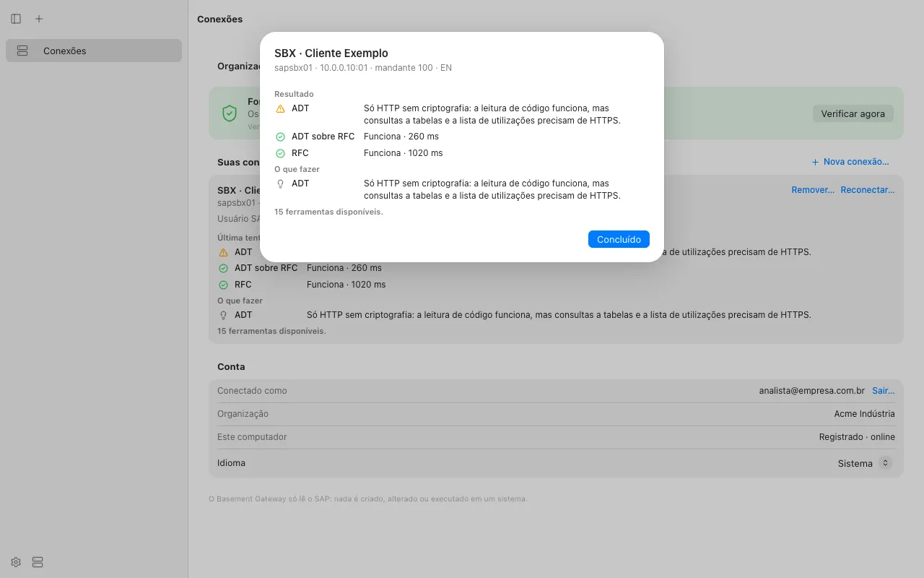Click the dialog's RFC green checkmark icon

281,153
